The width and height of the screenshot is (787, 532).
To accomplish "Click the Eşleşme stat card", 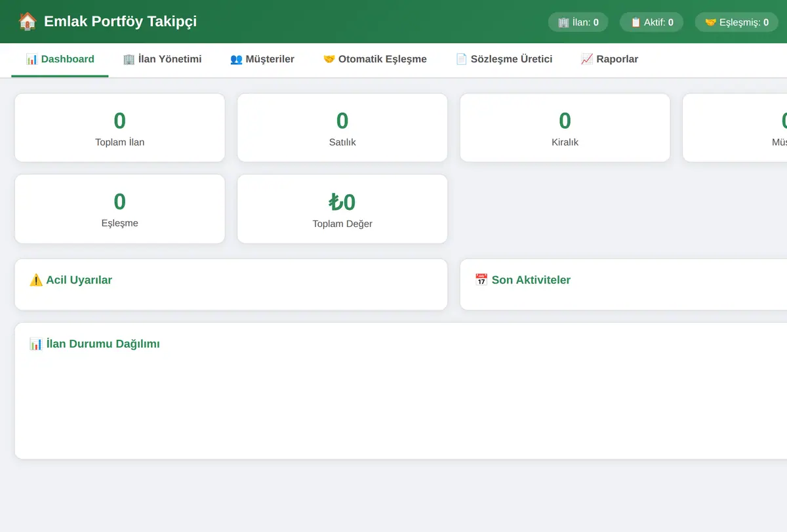I will pyautogui.click(x=120, y=209).
